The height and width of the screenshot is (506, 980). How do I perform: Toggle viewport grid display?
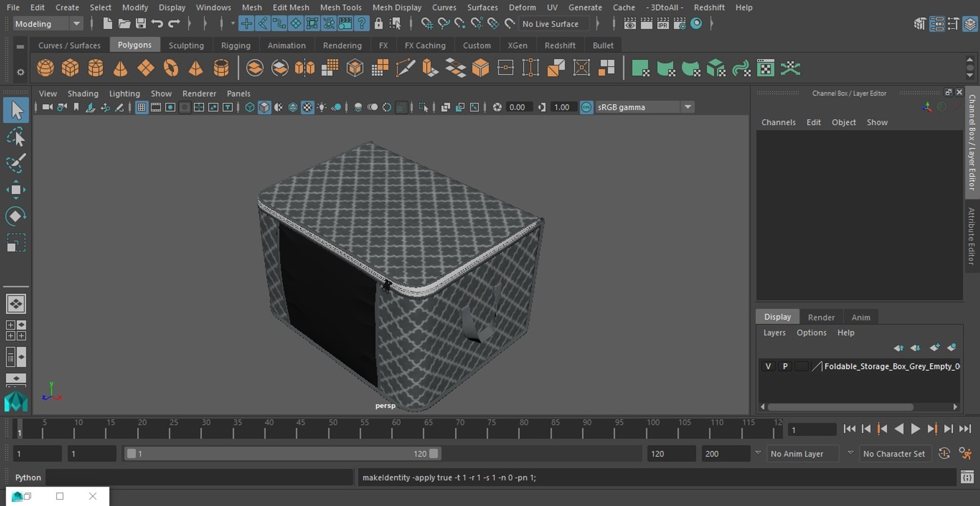141,107
